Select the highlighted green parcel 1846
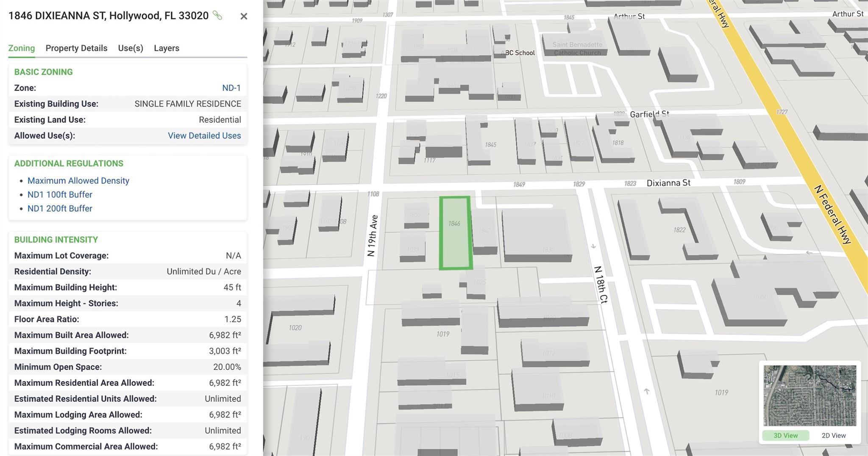 (x=455, y=233)
